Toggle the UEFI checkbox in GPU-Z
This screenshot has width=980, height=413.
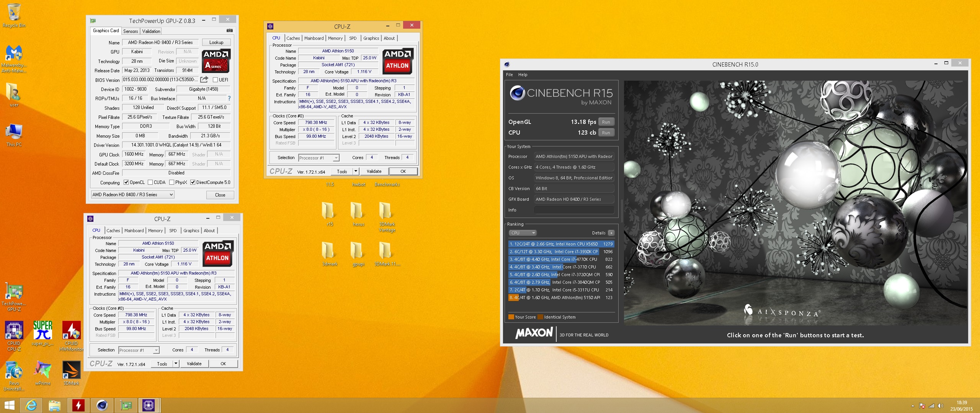coord(216,80)
